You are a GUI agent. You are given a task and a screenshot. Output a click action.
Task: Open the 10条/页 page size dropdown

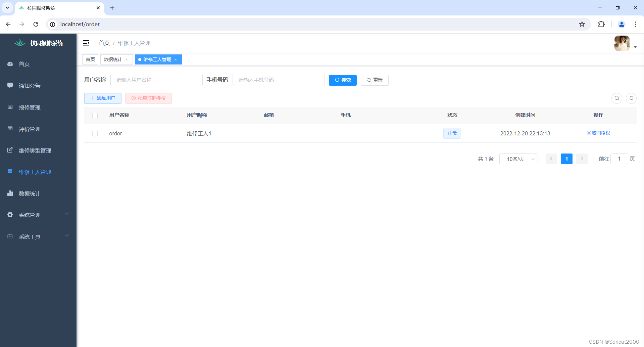pos(518,159)
